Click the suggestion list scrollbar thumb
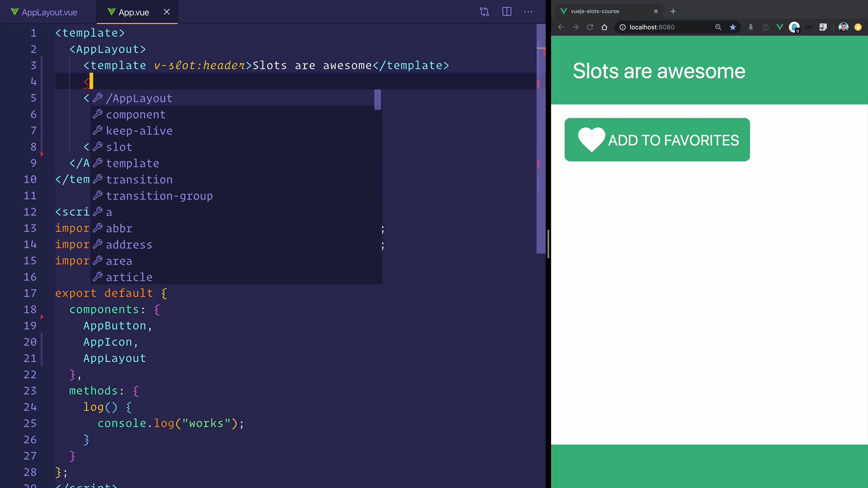The height and width of the screenshot is (488, 868). [x=377, y=99]
